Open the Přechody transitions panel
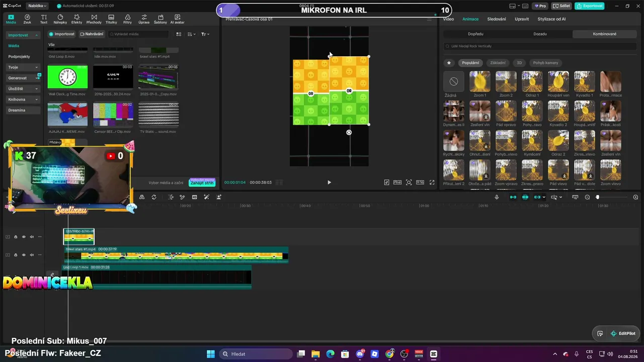Image resolution: width=644 pixels, height=362 pixels. point(94,19)
